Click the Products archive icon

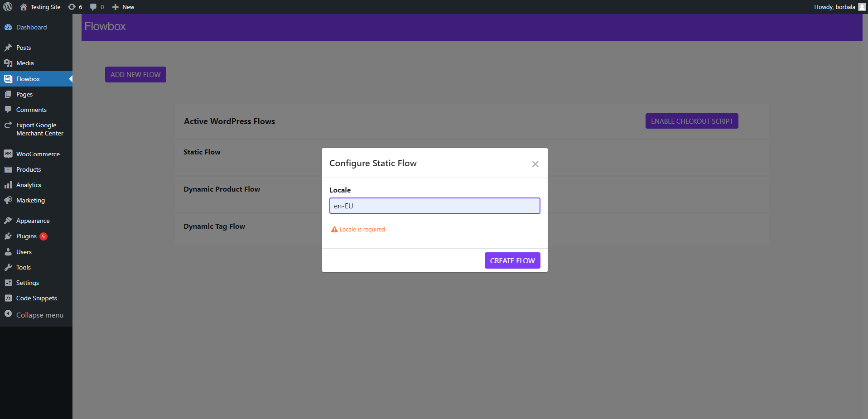coord(8,169)
